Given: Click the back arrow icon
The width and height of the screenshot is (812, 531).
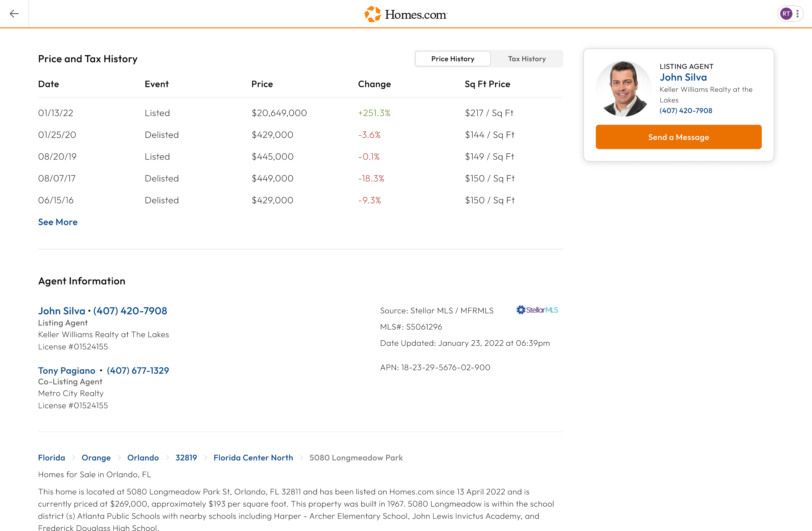Looking at the screenshot, I should 14,14.
